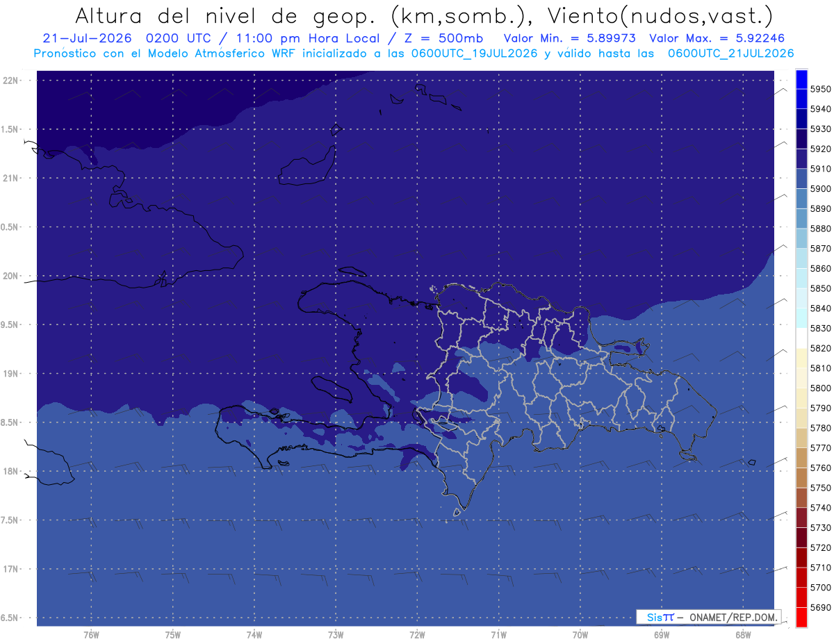This screenshot has height=644, width=834.
Task: Click the '22N' latitude label
Action: pyautogui.click(x=12, y=81)
